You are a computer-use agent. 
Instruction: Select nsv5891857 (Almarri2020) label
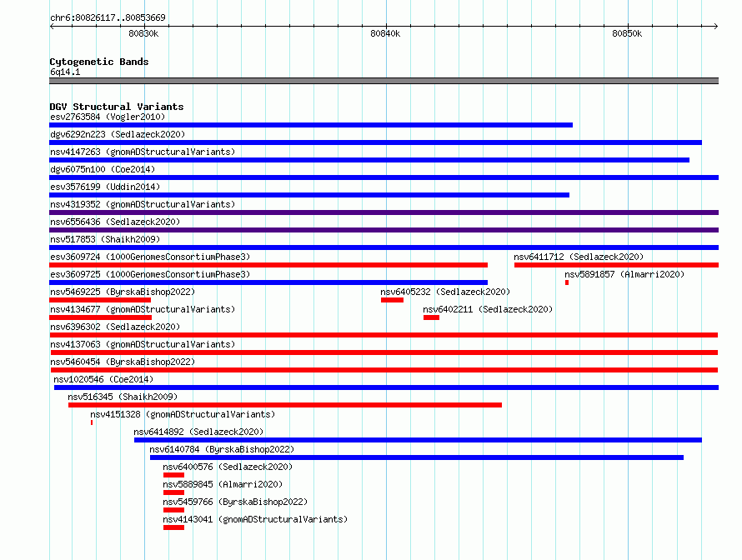click(x=624, y=274)
